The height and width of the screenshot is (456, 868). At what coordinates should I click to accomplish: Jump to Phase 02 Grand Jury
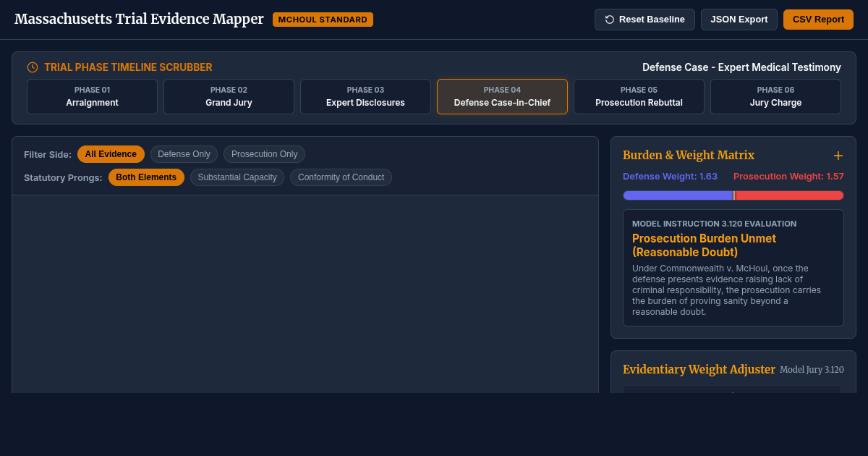(229, 96)
